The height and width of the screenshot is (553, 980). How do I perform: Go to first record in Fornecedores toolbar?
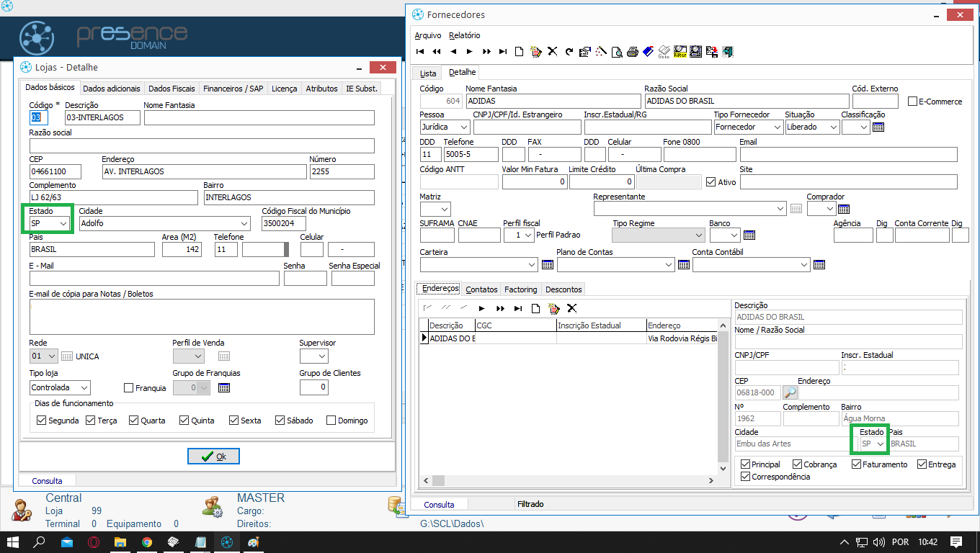click(x=420, y=51)
